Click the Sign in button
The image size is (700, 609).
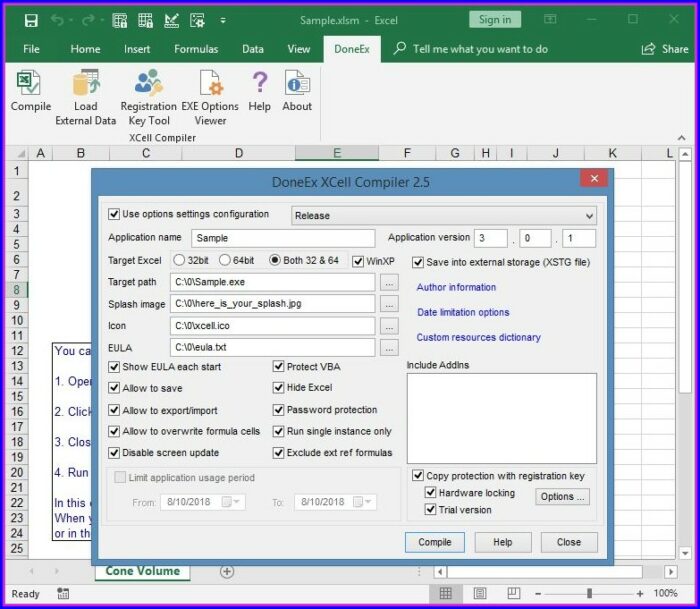point(495,20)
